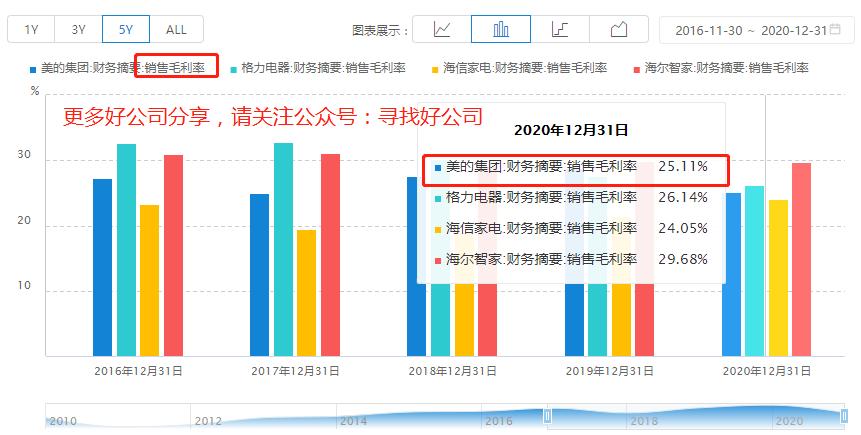Image resolution: width=861 pixels, height=435 pixels.
Task: Click 2012 on the bottom timeline navigator
Action: [x=208, y=421]
